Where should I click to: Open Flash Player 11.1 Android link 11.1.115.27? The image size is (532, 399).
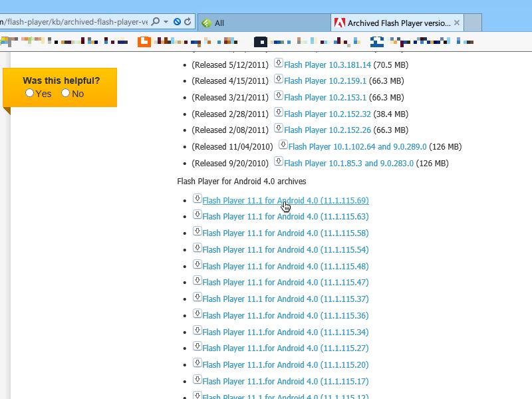(x=285, y=348)
